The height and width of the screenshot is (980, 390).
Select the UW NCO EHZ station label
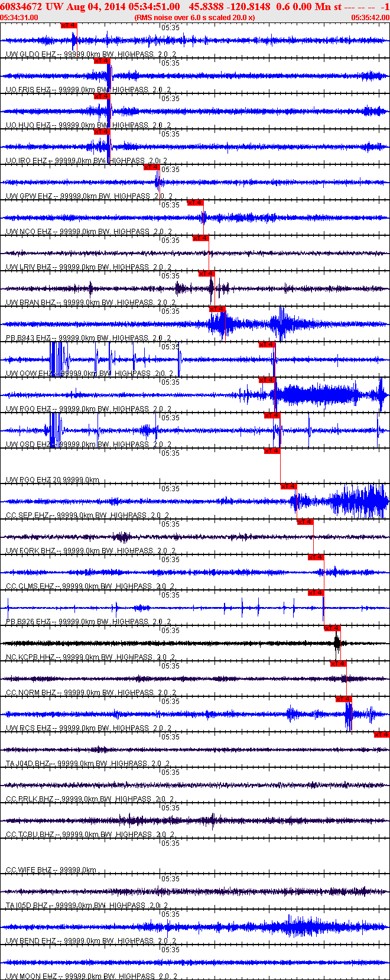coord(89,232)
